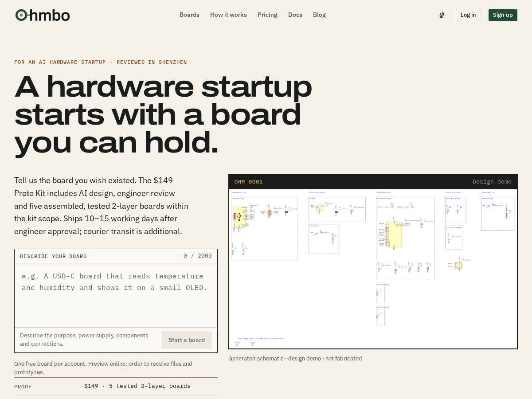Click the yellow USB connector symbol in schematic

tap(239, 216)
